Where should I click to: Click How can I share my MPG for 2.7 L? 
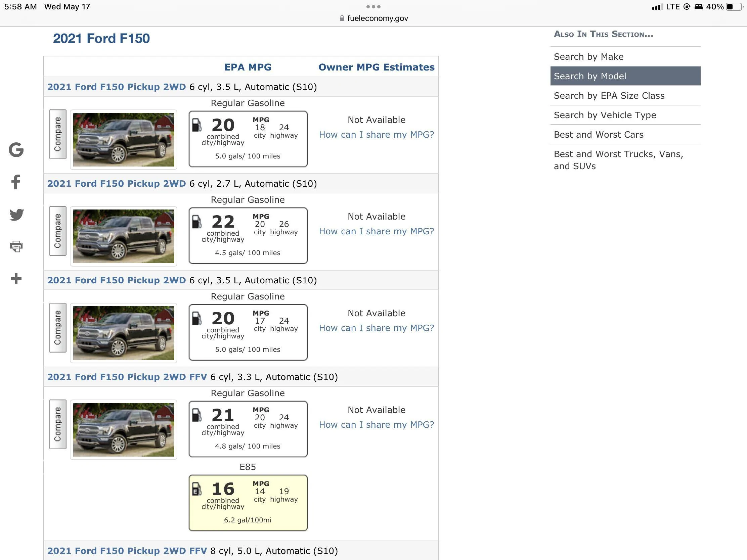377,232
